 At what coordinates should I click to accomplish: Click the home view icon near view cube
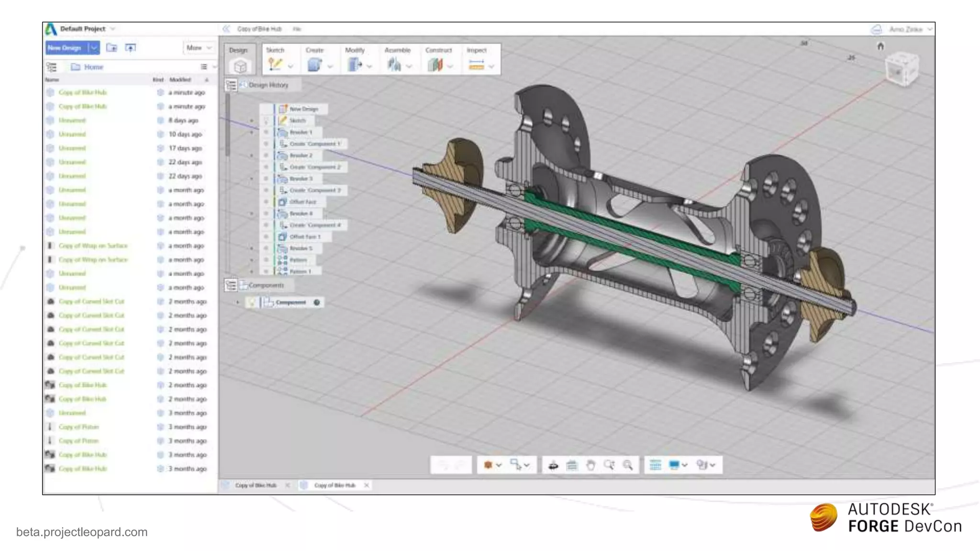(880, 46)
